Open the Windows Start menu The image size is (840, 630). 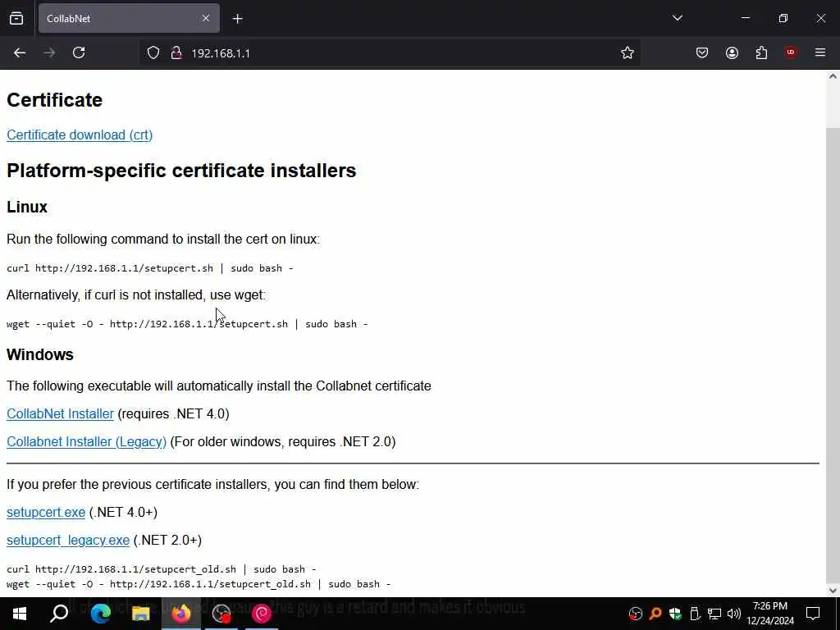(x=20, y=614)
